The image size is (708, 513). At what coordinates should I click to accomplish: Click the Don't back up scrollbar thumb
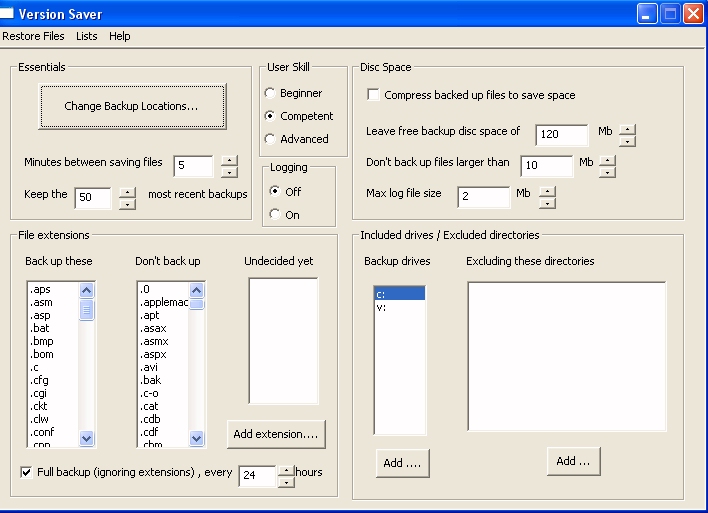[196, 304]
